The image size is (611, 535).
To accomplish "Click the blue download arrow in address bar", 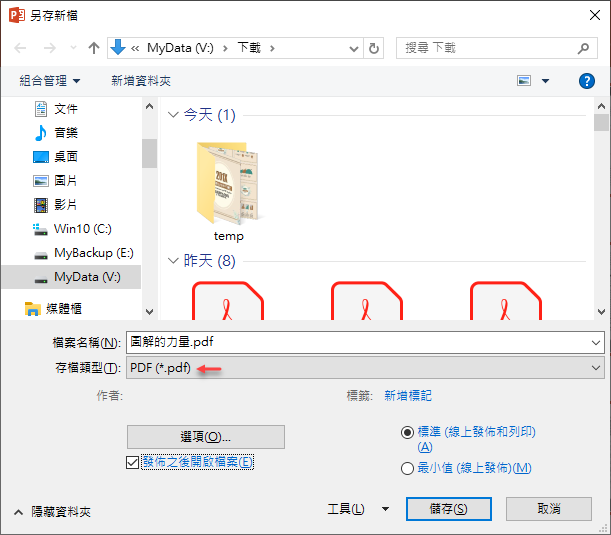I will coord(118,48).
